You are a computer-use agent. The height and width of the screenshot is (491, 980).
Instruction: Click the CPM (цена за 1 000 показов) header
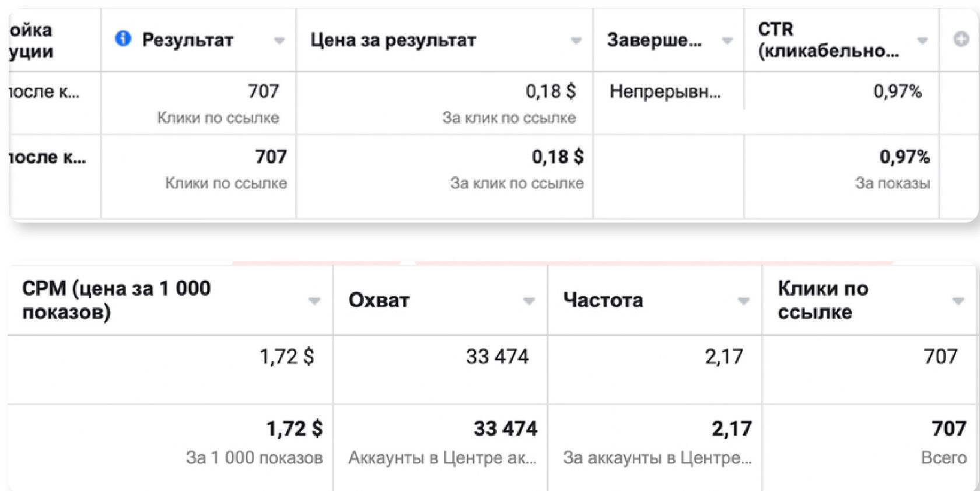[x=116, y=300]
